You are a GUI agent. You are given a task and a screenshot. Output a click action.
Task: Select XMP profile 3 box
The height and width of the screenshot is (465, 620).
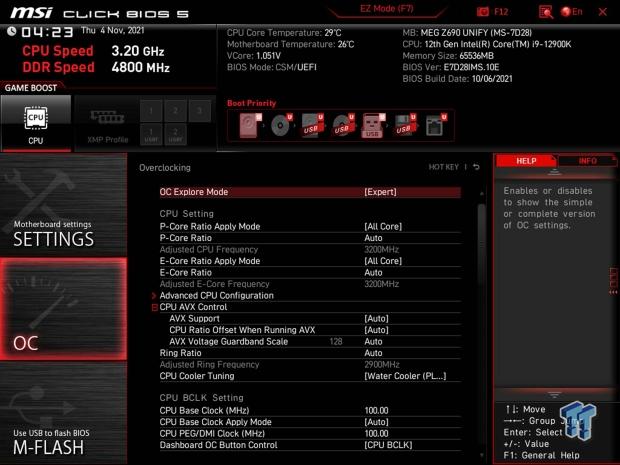tap(200, 111)
